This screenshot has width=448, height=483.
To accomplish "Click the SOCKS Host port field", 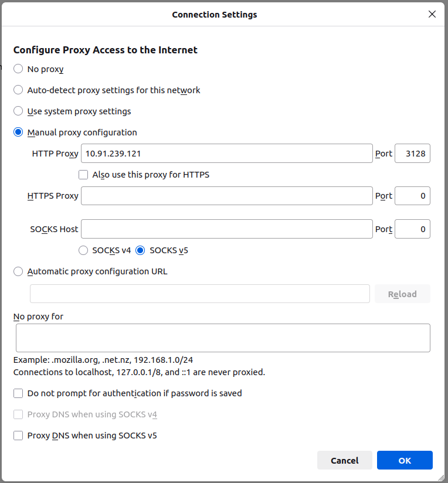I will point(412,229).
